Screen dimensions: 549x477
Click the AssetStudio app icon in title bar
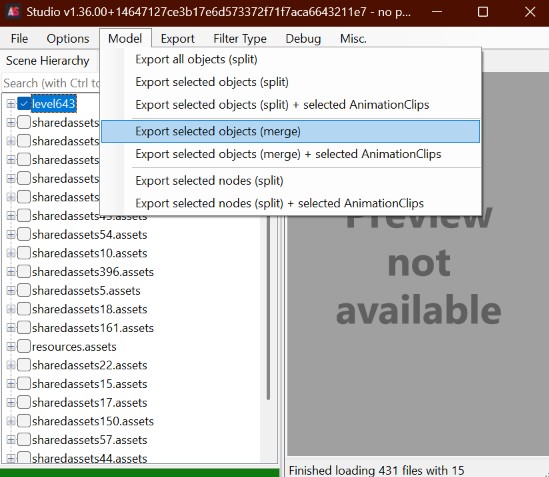[x=14, y=12]
